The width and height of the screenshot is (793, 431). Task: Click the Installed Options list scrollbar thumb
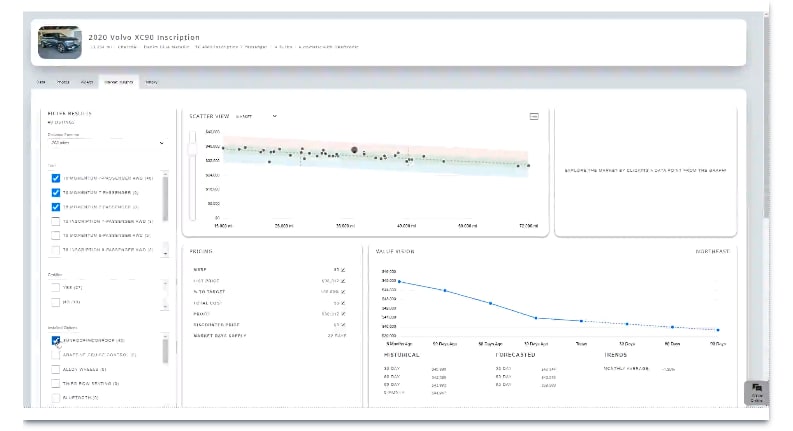click(x=165, y=351)
